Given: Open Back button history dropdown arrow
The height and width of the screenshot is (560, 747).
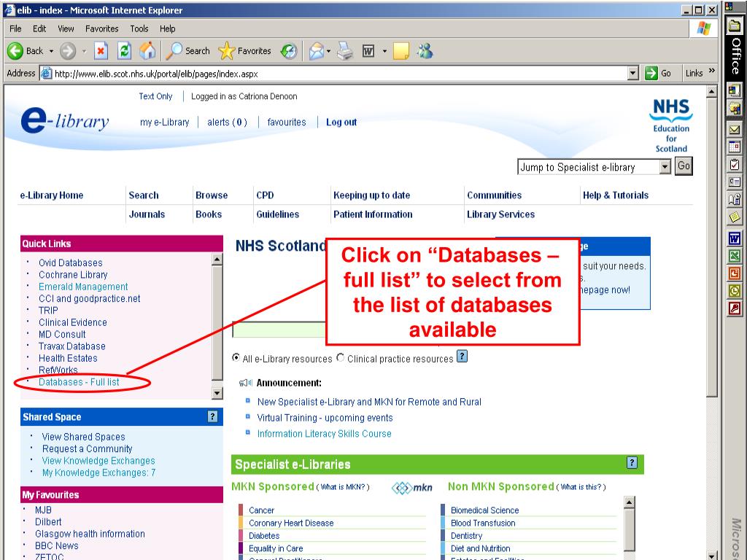Looking at the screenshot, I should [52, 51].
